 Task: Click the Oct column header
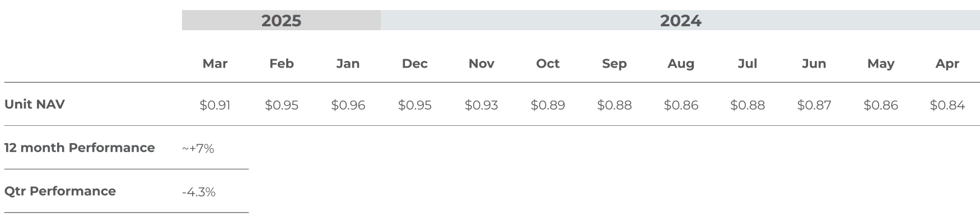tap(548, 64)
